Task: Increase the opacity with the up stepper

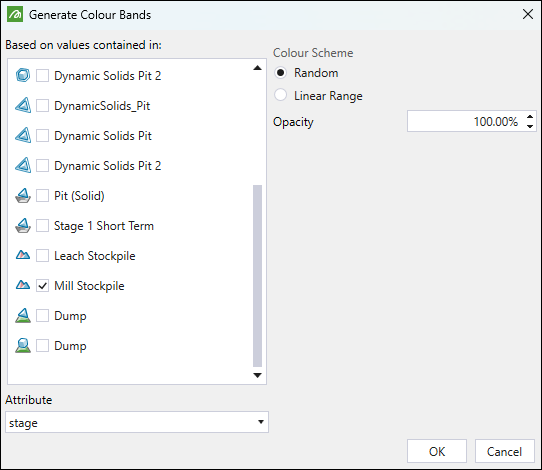Action: pyautogui.click(x=530, y=117)
